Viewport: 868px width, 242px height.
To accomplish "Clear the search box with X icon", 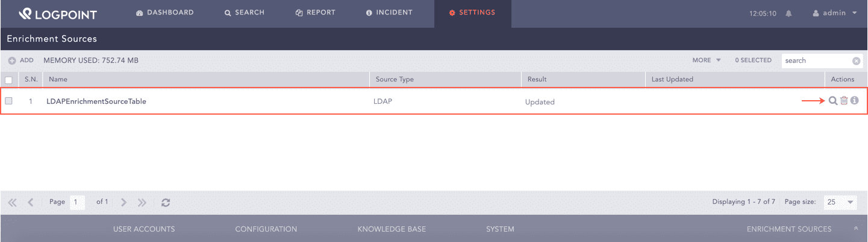I will coord(856,60).
